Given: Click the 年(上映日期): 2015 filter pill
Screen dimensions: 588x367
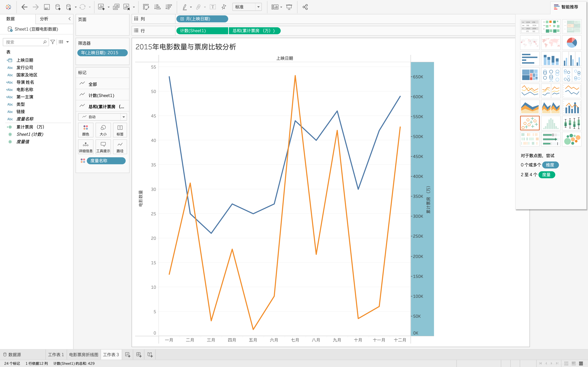Looking at the screenshot, I should click(x=102, y=53).
